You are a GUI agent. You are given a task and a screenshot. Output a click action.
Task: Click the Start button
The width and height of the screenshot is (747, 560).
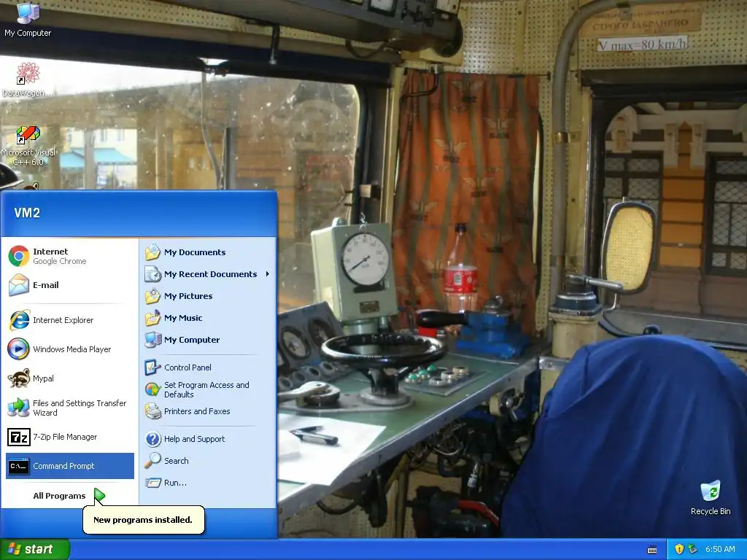coord(35,549)
